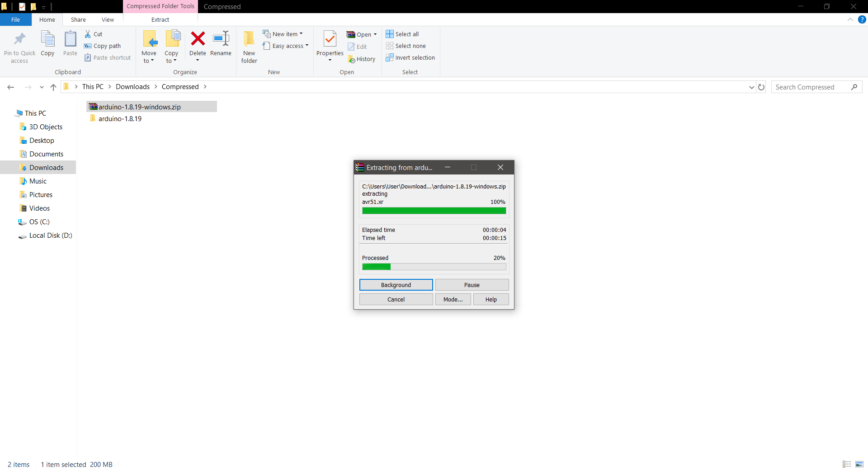Open 3D Objects in navigation pane
The height and width of the screenshot is (471, 868).
(x=46, y=127)
